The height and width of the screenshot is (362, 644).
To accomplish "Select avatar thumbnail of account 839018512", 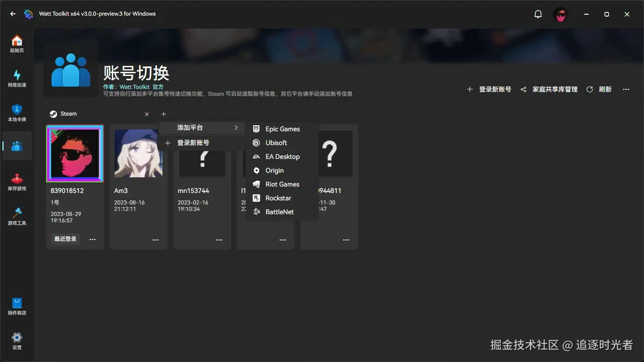I will 75,153.
